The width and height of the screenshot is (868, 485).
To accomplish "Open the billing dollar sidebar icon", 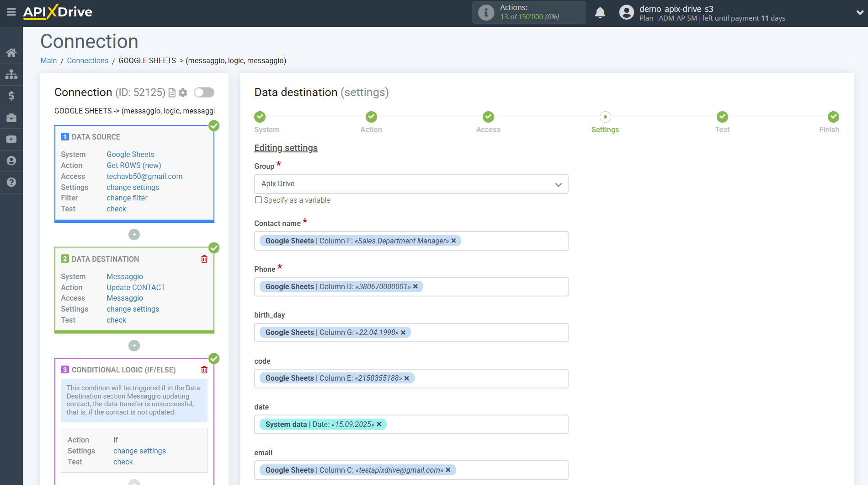I will 11,96.
